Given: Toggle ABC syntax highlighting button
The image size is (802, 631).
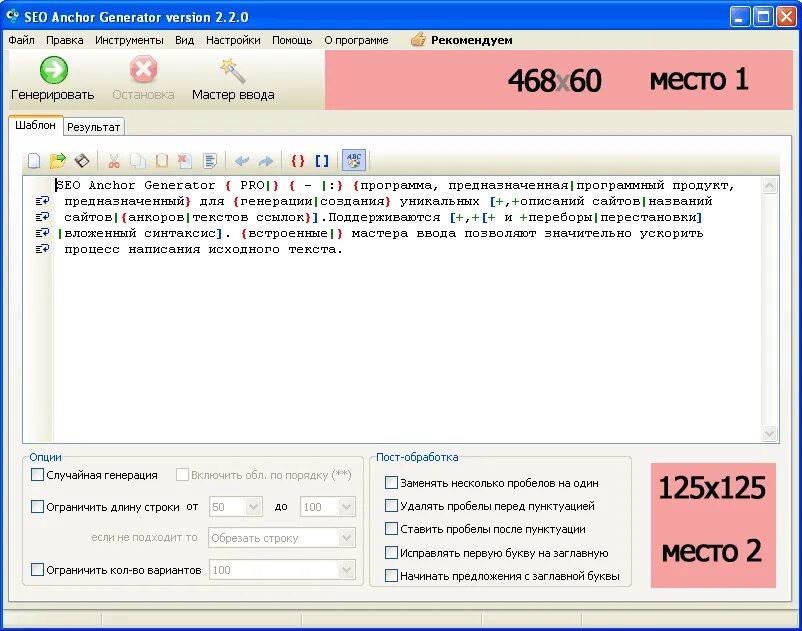Looking at the screenshot, I should (x=354, y=161).
